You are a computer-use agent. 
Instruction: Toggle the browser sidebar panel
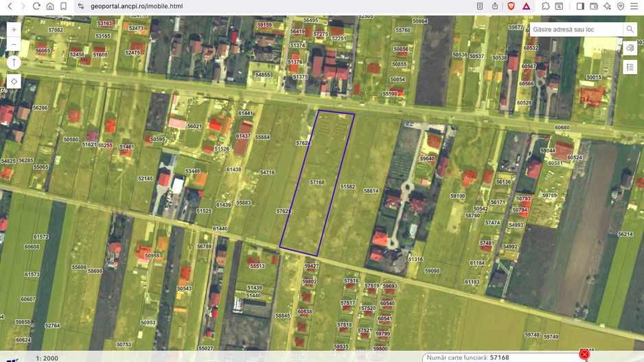tap(580, 6)
